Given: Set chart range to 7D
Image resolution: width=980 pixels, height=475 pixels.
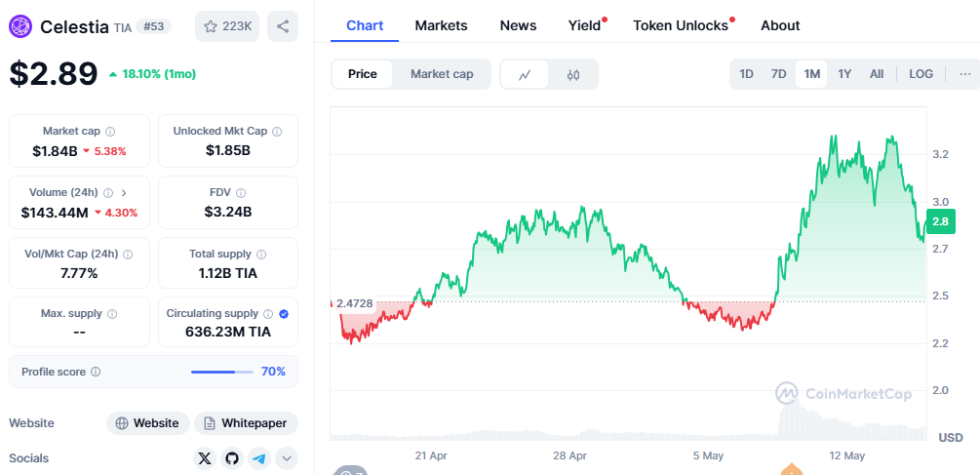Looking at the screenshot, I should point(779,74).
